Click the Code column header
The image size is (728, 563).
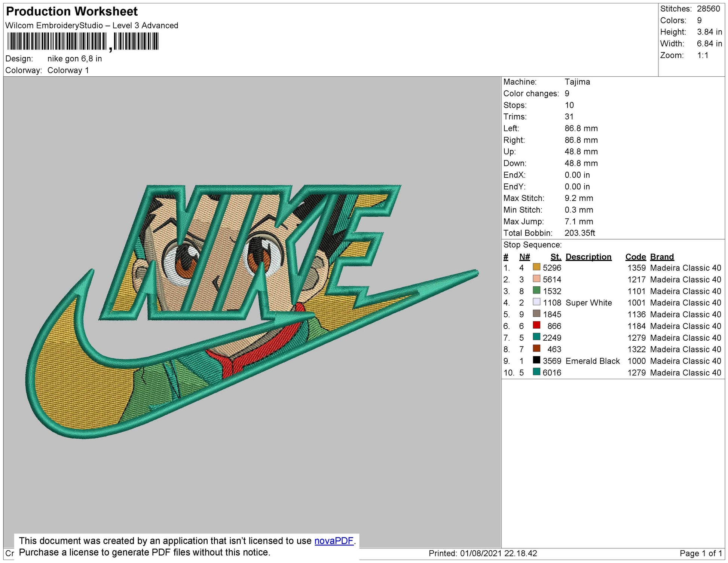[636, 256]
